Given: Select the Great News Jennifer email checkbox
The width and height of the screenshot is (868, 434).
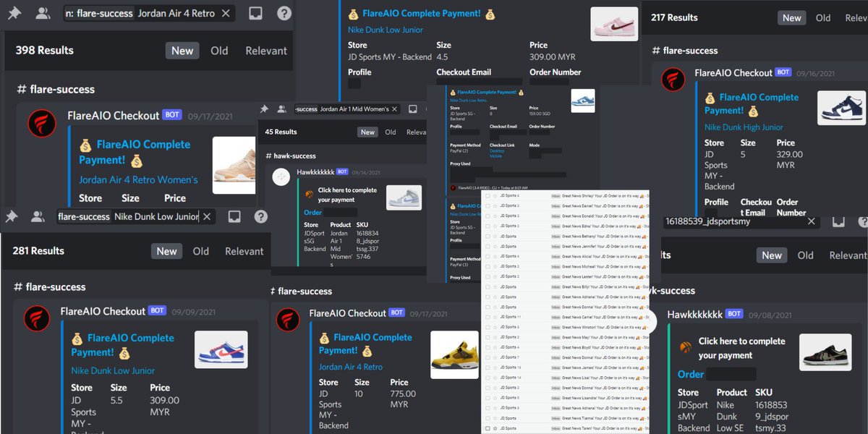Looking at the screenshot, I should pos(488,246).
